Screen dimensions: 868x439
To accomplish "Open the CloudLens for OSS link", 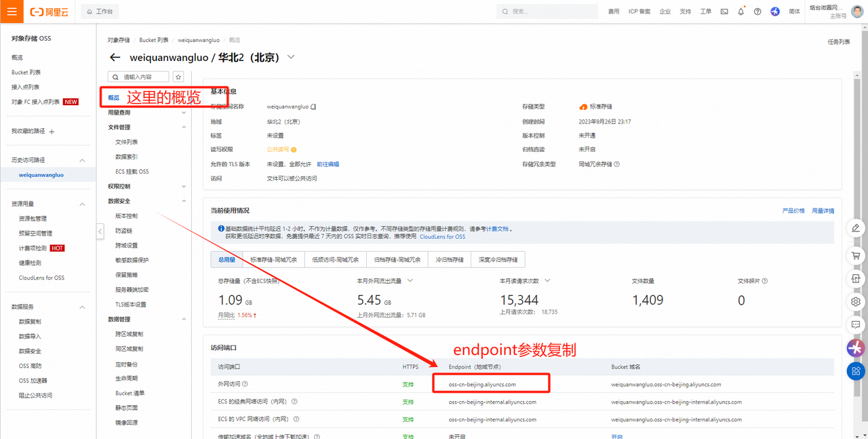I will click(443, 236).
